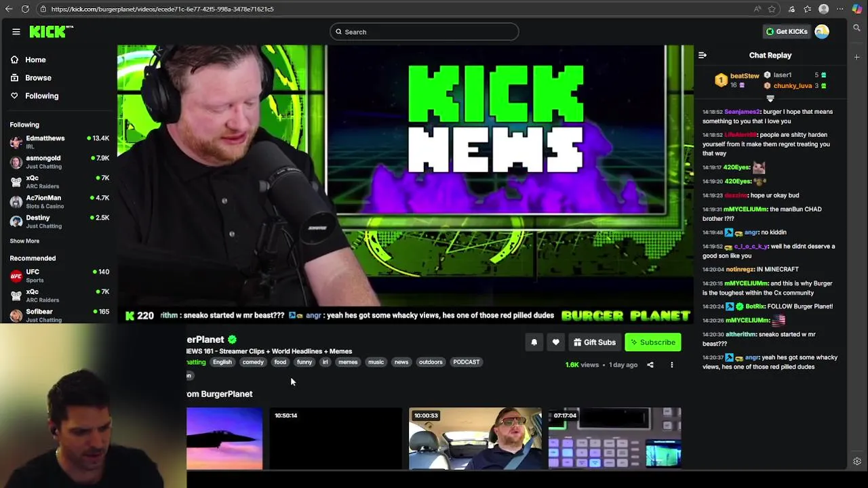Subscribe to BurgerPlanet
The image size is (868, 488).
652,342
